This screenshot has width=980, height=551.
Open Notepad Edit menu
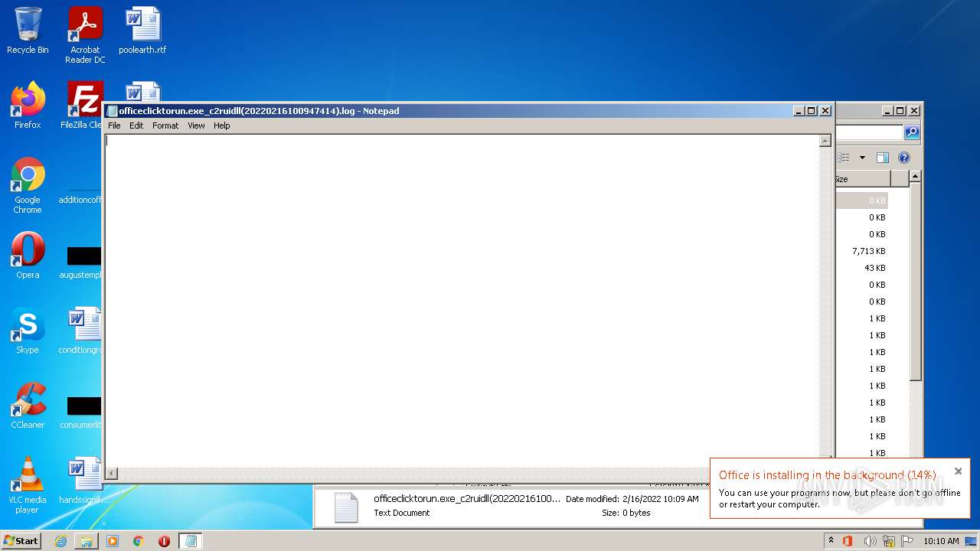tap(136, 126)
